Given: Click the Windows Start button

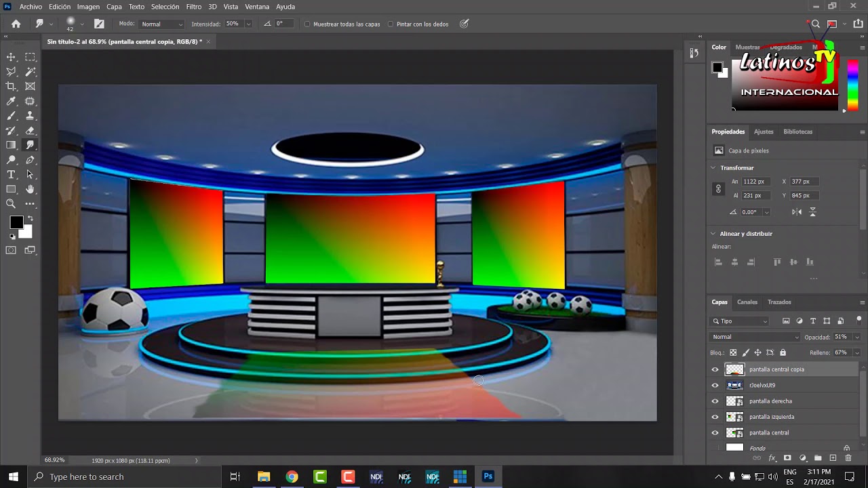Looking at the screenshot, I should (x=13, y=476).
